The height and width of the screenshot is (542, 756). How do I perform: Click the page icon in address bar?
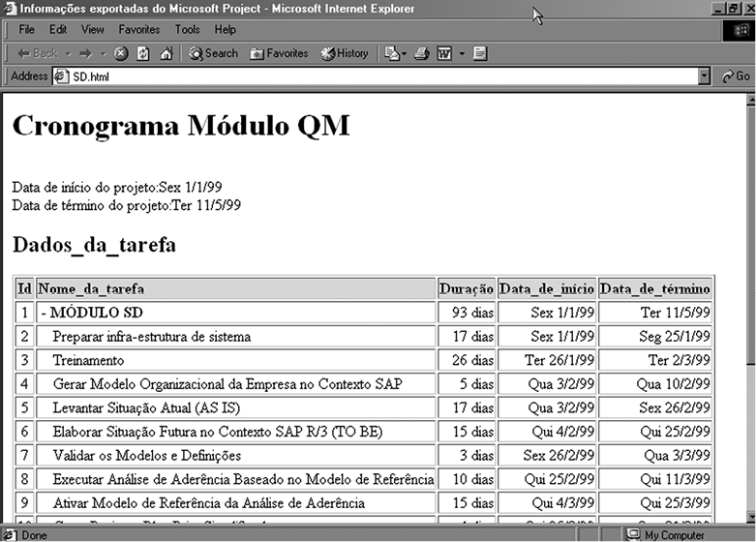pyautogui.click(x=61, y=76)
